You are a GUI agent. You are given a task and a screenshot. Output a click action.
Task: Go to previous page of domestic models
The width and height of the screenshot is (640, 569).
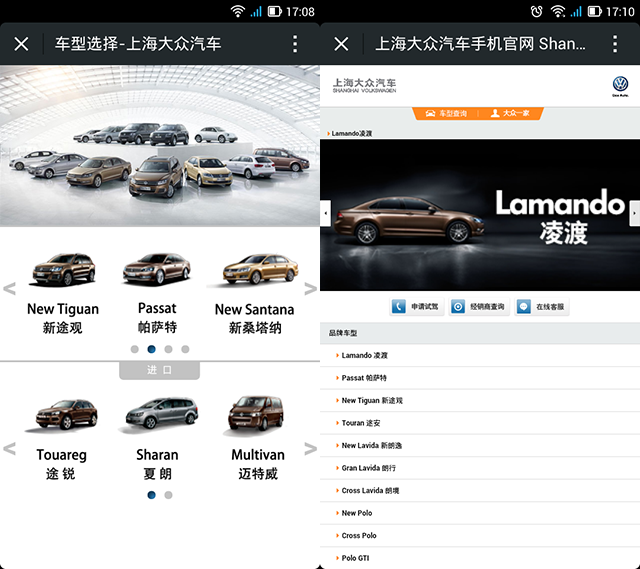[9, 289]
